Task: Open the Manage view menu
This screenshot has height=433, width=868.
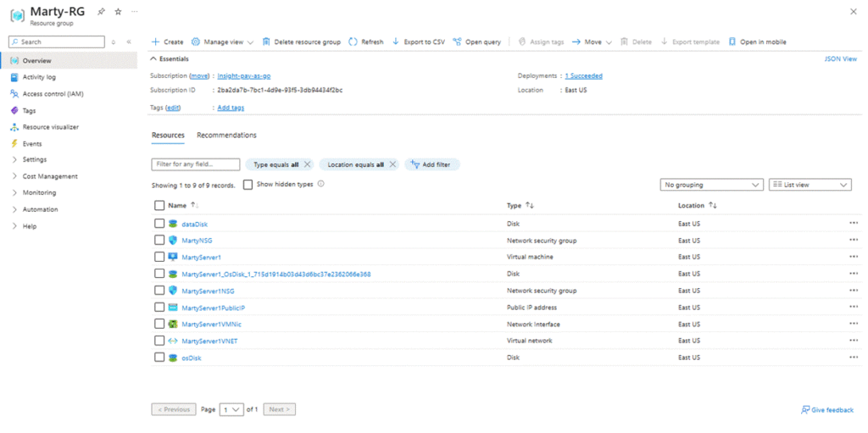Action: tap(222, 42)
